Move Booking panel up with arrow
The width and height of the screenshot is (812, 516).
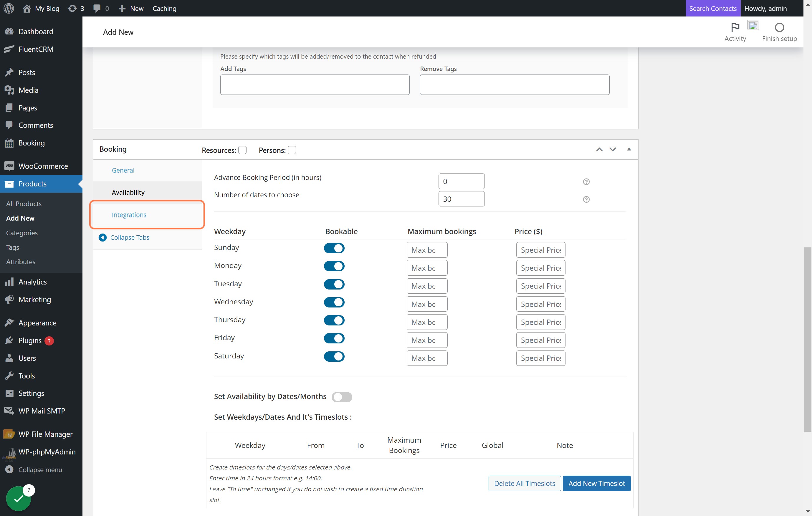coord(599,149)
